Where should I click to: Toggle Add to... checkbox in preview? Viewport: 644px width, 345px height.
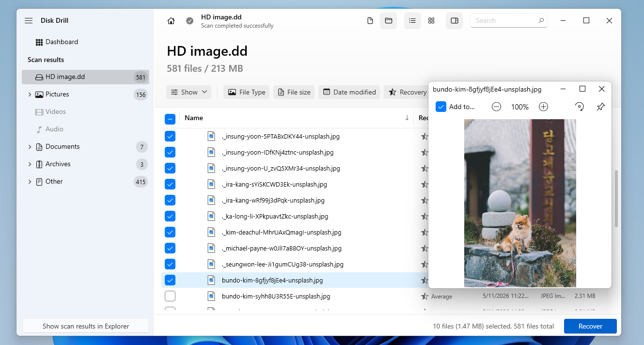pos(440,107)
